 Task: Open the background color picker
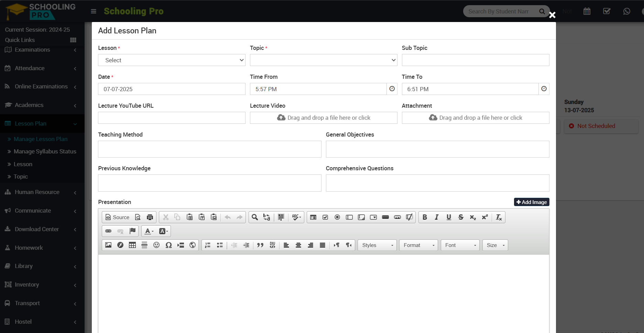(x=163, y=231)
